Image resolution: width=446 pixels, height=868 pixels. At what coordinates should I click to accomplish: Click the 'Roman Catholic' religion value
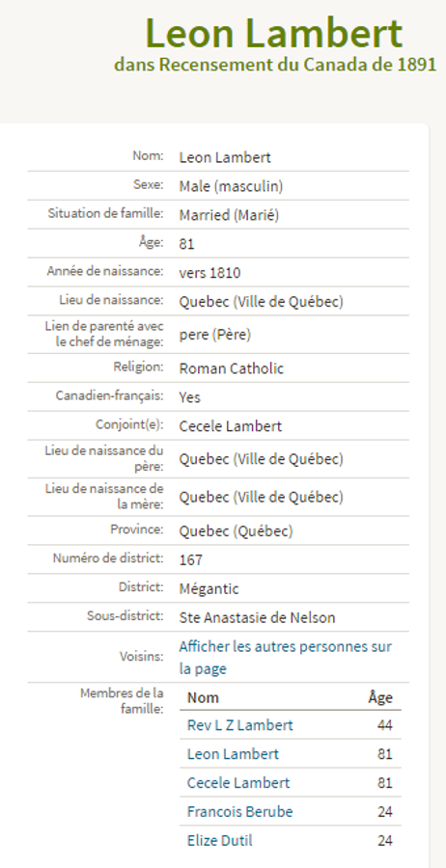click(x=231, y=368)
